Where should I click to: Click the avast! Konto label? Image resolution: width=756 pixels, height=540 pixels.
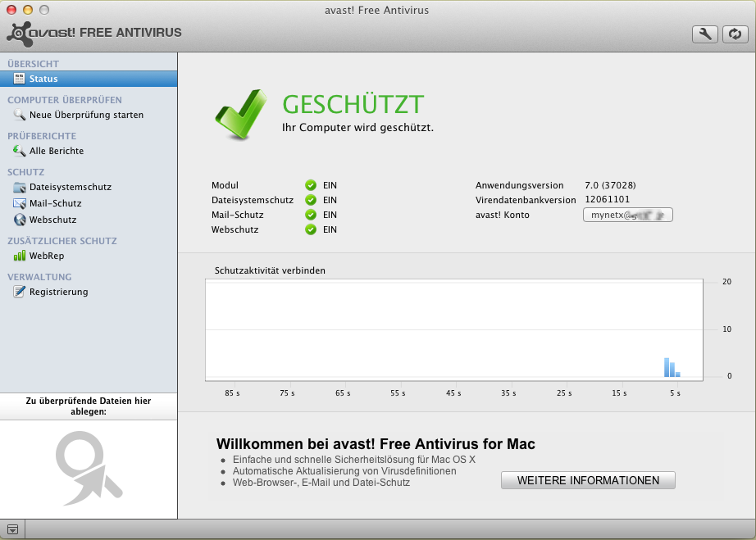click(x=502, y=215)
